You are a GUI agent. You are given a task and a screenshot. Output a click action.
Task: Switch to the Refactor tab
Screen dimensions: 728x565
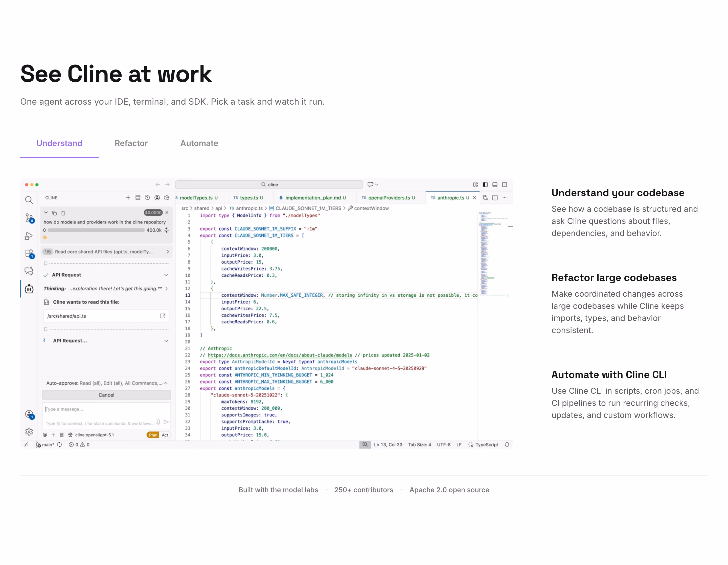point(131,143)
